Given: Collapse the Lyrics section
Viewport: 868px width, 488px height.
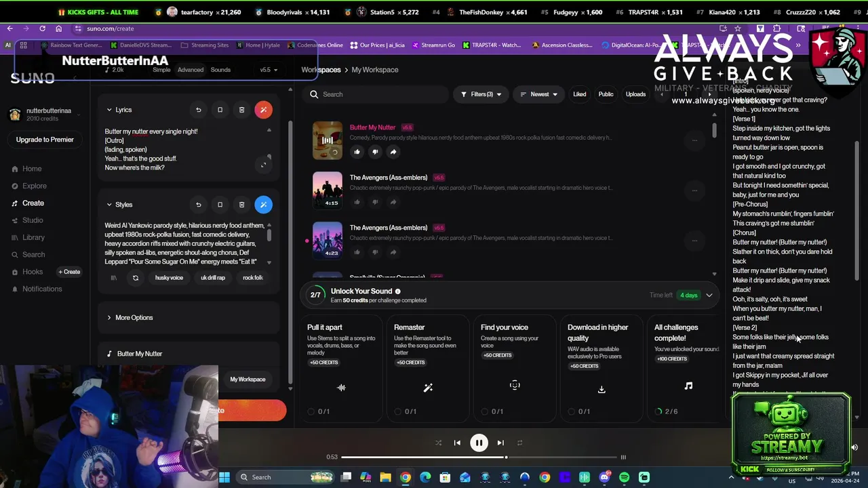Looking at the screenshot, I should [x=109, y=110].
